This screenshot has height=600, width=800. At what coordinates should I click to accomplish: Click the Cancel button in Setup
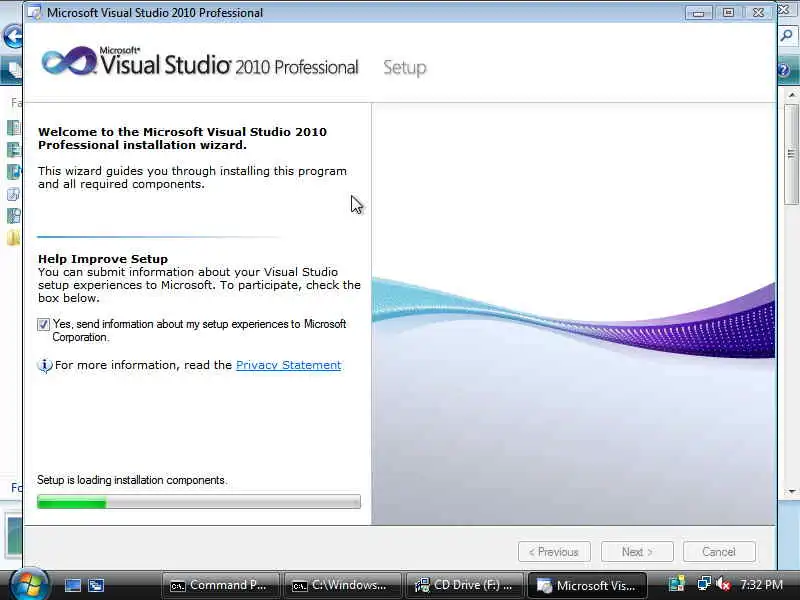pyautogui.click(x=719, y=552)
